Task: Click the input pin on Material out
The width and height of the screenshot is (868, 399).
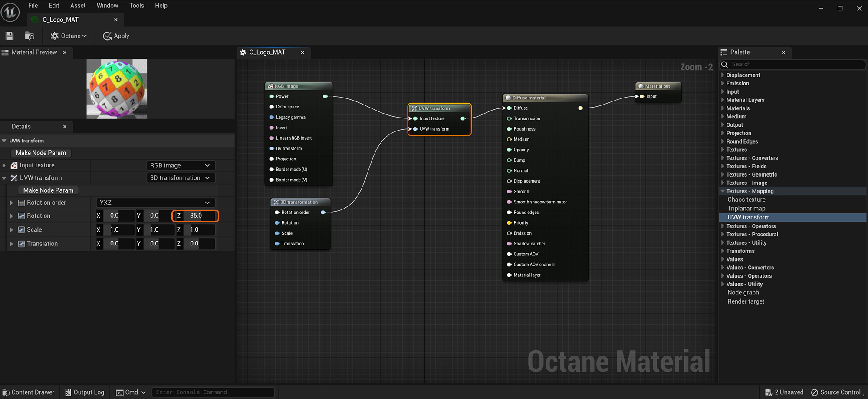Action: click(642, 96)
